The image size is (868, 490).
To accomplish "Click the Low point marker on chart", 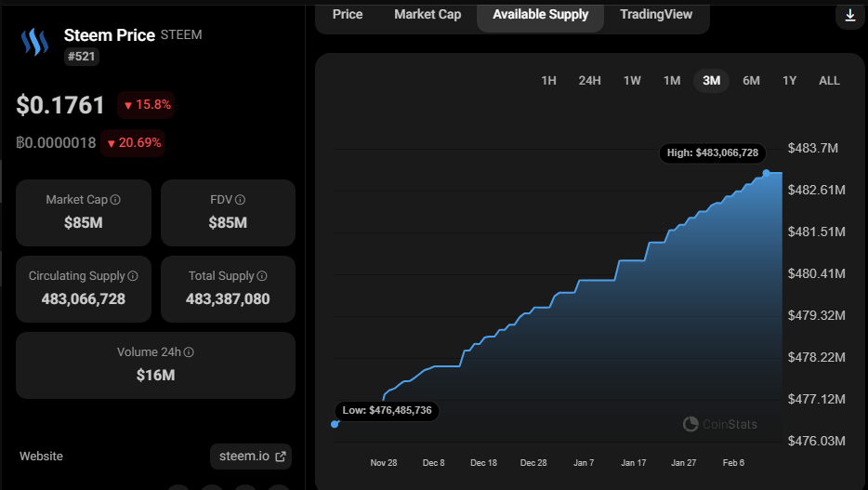I will (x=335, y=424).
